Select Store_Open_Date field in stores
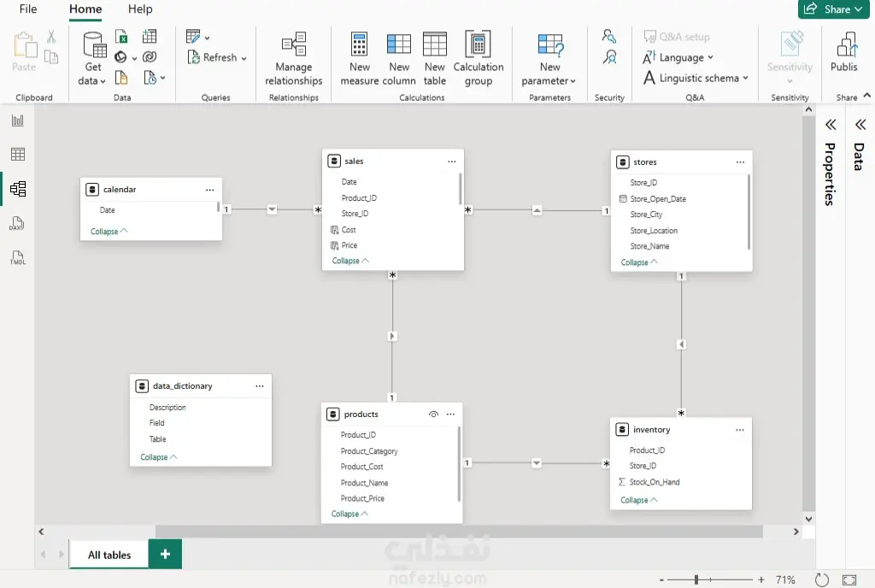 658,198
